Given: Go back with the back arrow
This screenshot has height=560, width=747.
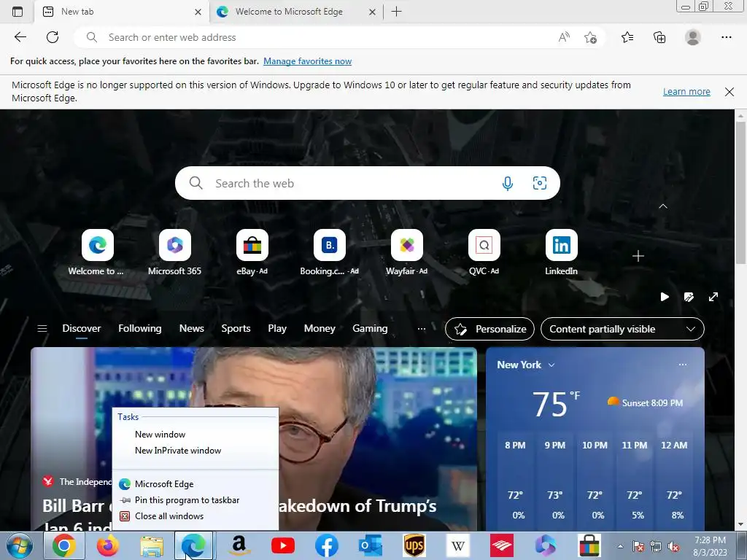Looking at the screenshot, I should (x=20, y=37).
